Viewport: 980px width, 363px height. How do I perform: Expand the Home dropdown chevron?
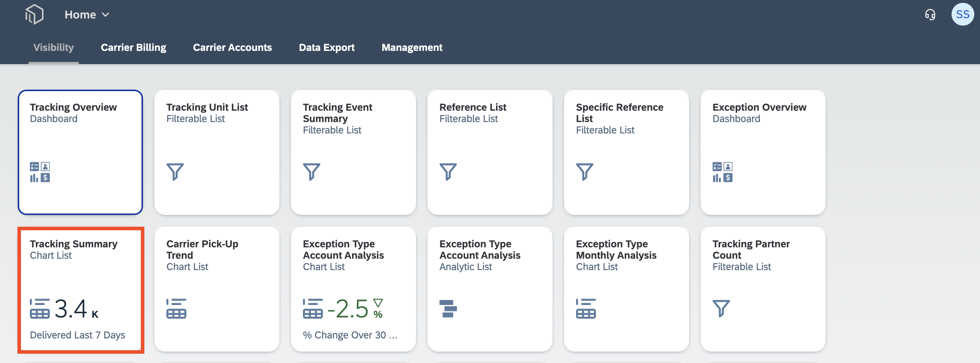point(106,15)
